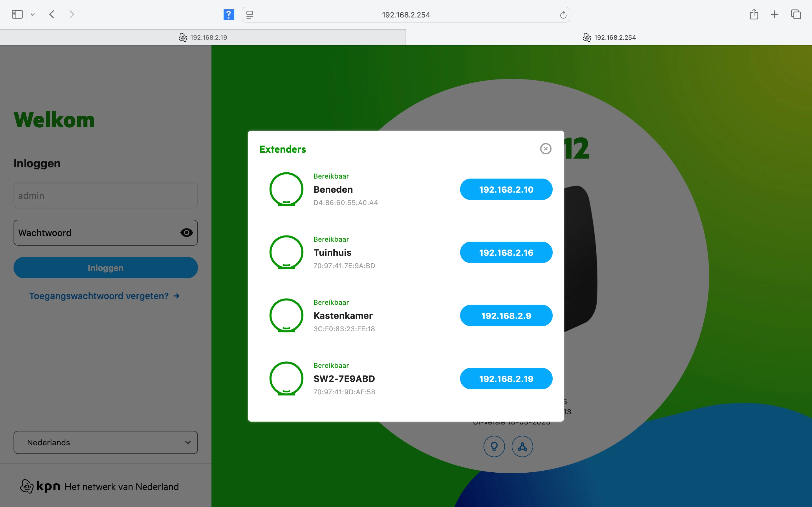Open the Nederlands language dropdown
812x507 pixels.
coord(105,442)
